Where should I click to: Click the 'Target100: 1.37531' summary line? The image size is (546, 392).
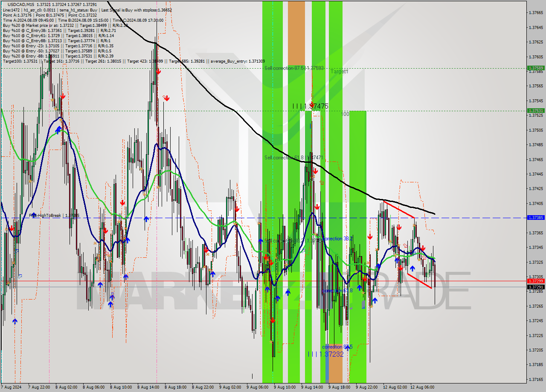[134, 61]
